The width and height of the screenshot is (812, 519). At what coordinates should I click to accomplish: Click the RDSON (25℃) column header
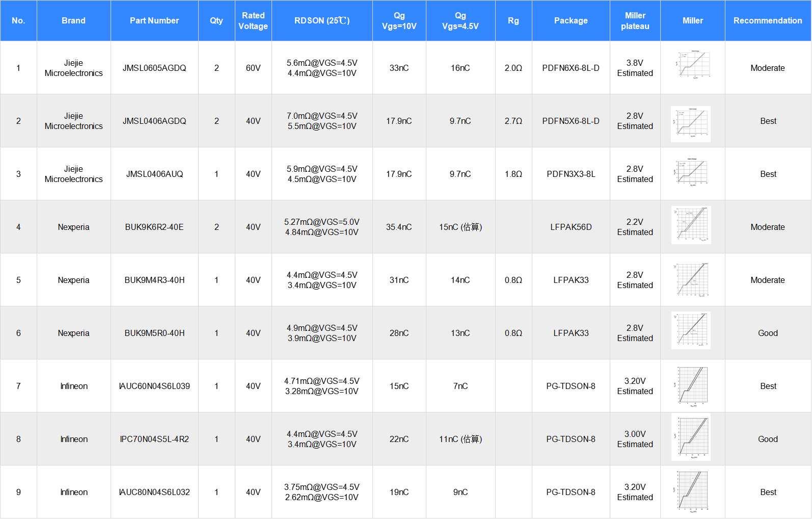point(322,20)
